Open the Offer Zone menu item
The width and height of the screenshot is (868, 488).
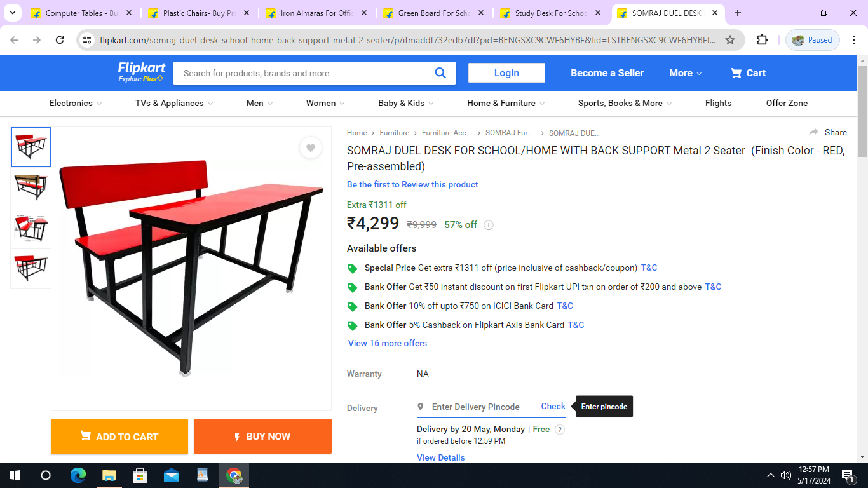787,103
